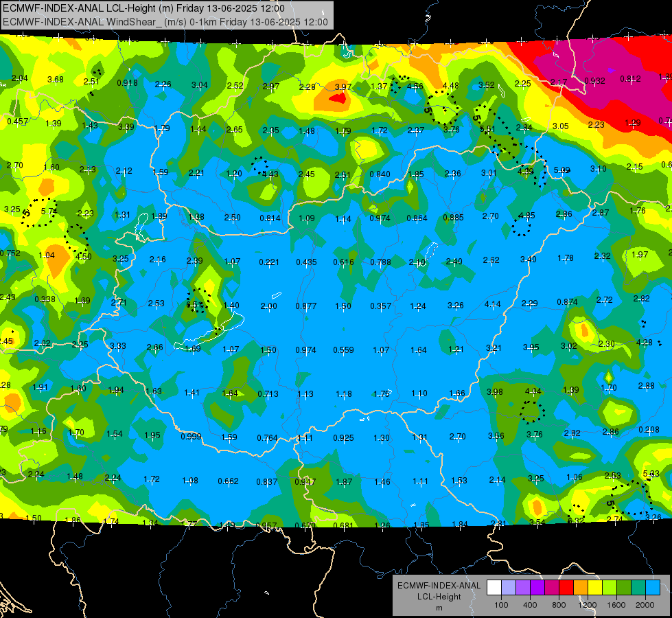Click the wind shear value 0.221
This screenshot has width=672, height=618.
(269, 262)
